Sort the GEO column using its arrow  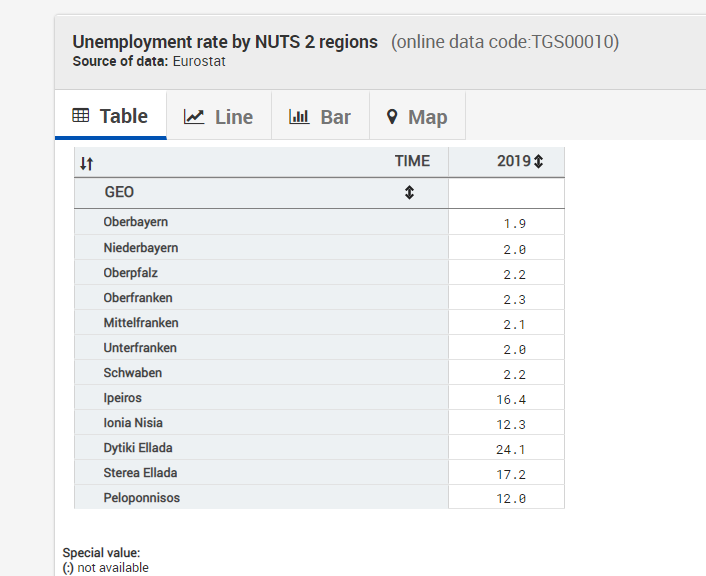(x=409, y=192)
